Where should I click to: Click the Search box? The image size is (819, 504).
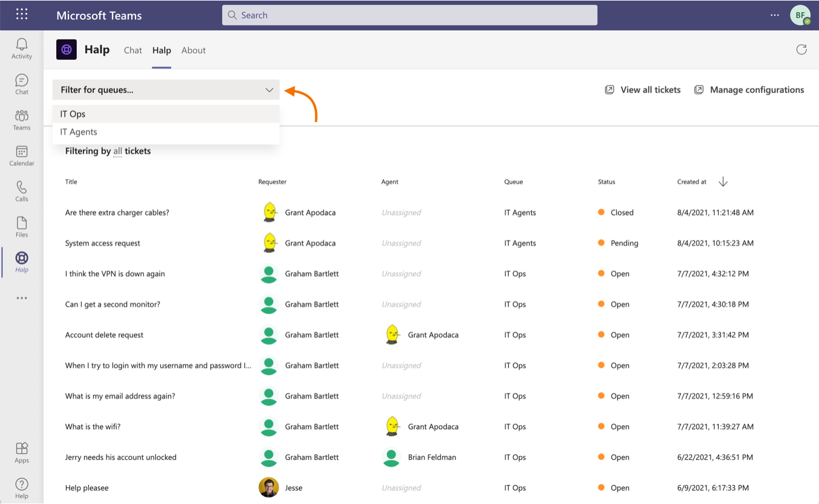point(409,15)
